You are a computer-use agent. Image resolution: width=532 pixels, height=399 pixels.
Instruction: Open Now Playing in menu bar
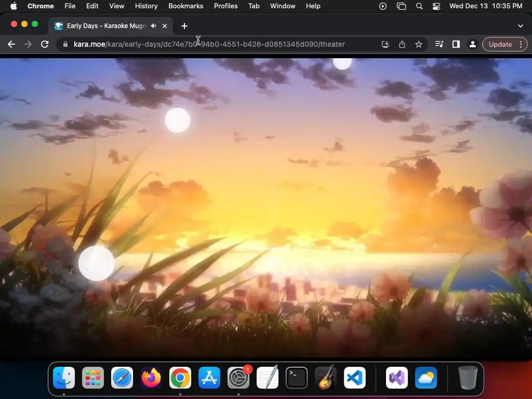click(x=383, y=6)
